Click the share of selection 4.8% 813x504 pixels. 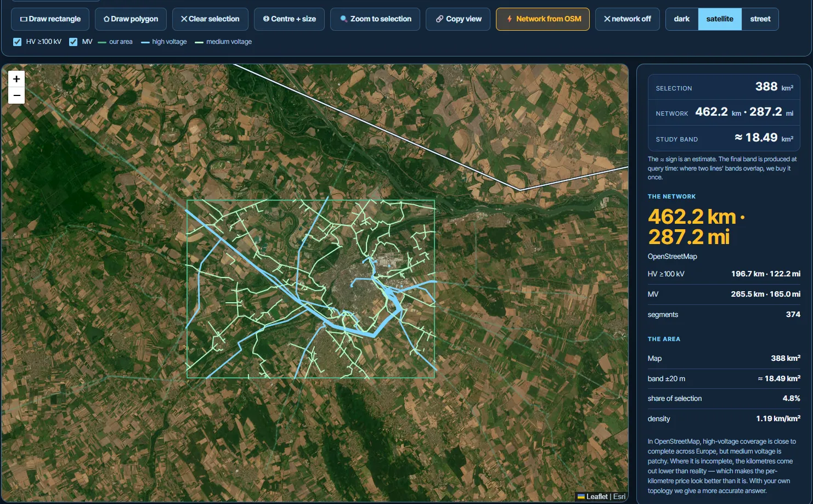point(792,399)
